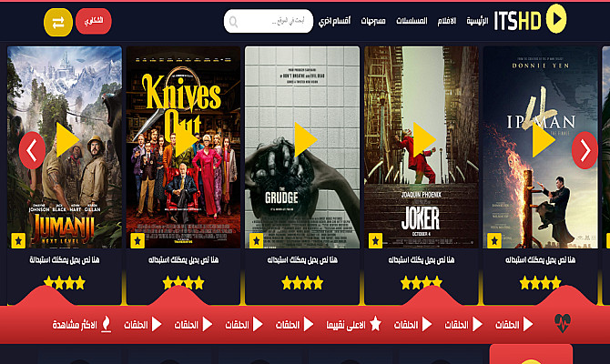Click the yellow swap arrows button
This screenshot has width=610, height=364.
[58, 22]
